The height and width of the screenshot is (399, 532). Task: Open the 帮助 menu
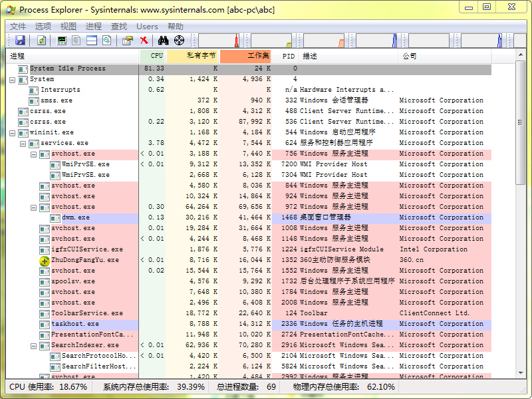176,27
